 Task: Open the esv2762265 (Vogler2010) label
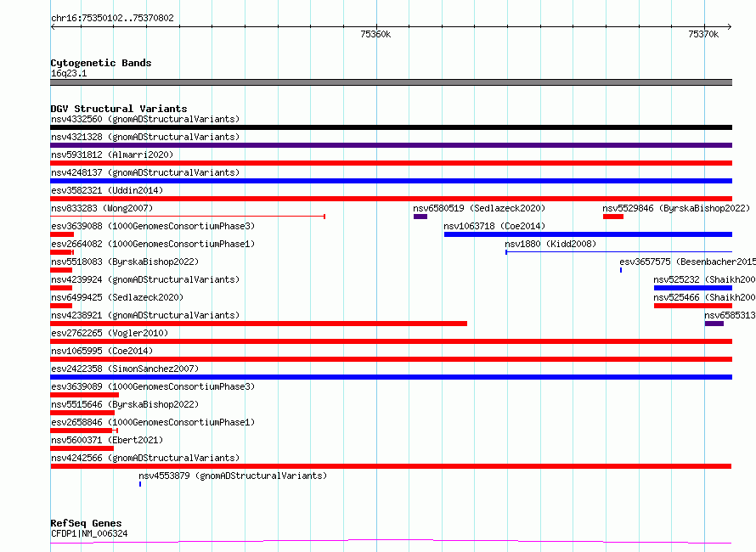pyautogui.click(x=110, y=333)
